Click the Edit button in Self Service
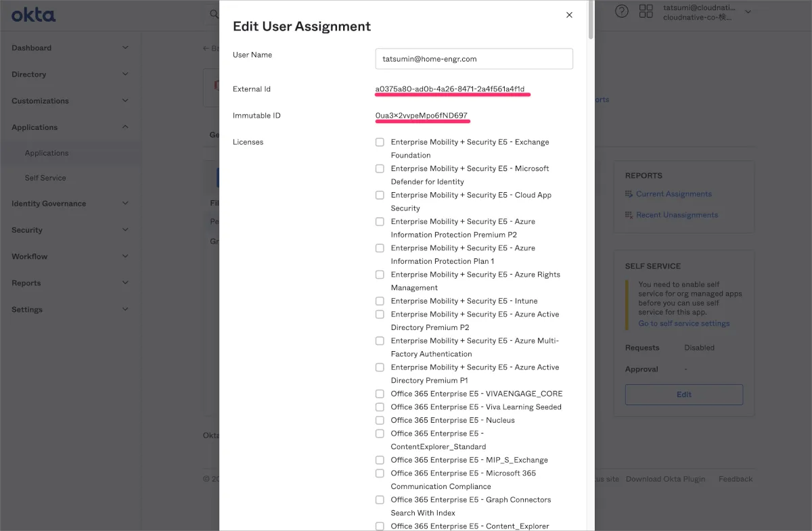 pyautogui.click(x=683, y=394)
